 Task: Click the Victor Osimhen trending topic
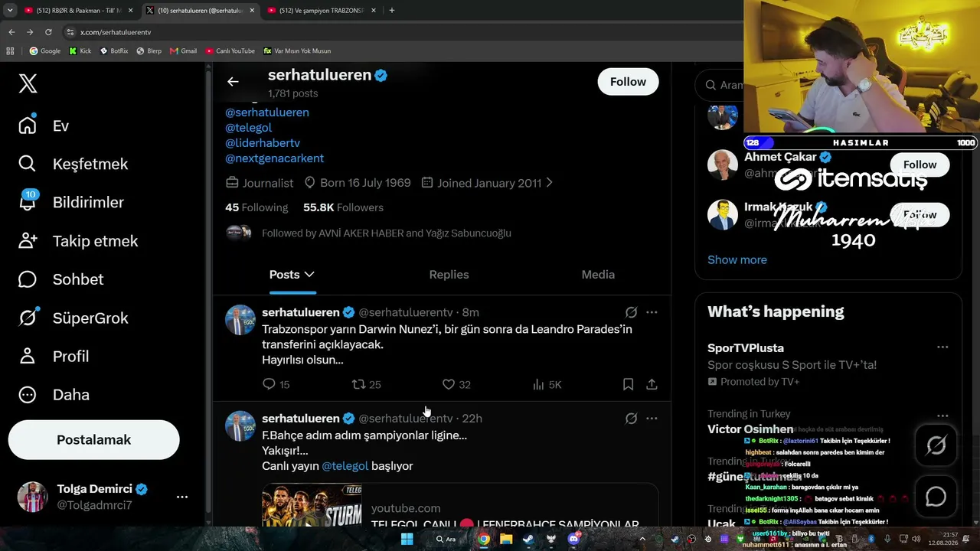750,429
